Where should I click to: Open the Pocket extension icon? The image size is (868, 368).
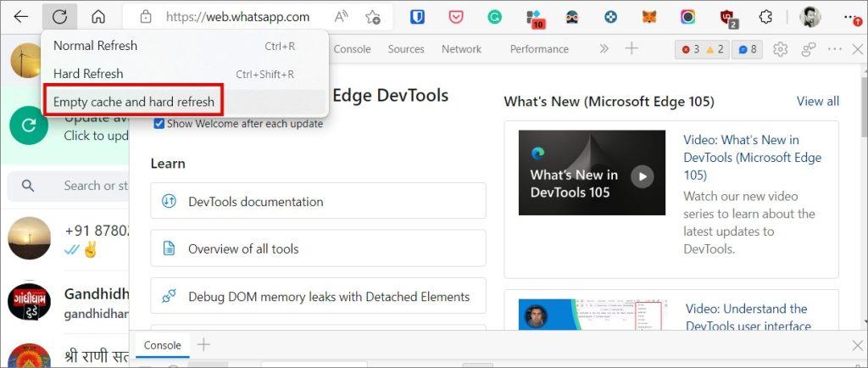[455, 17]
